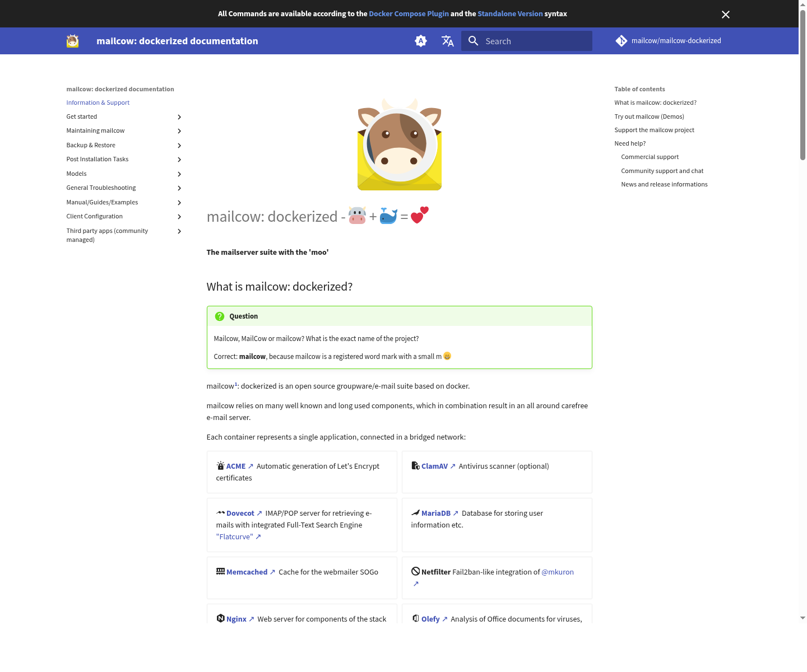This screenshot has height=672, width=807.
Task: Open Get started menu item
Action: pos(82,116)
